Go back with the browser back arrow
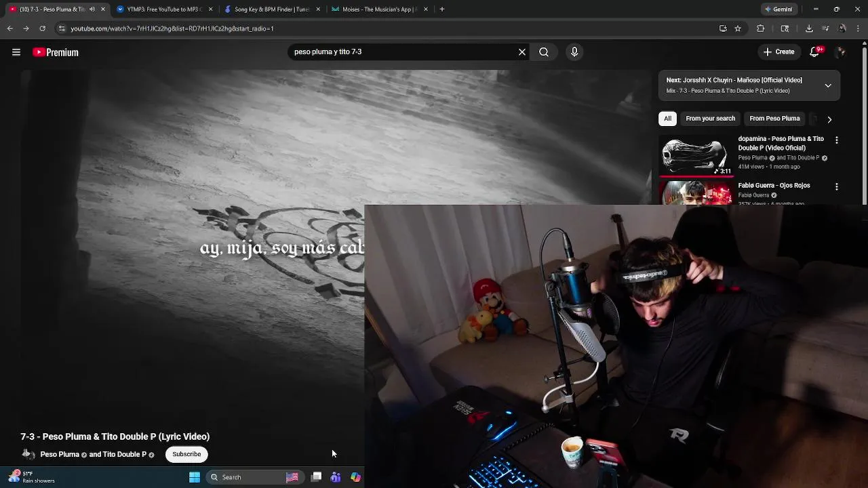The width and height of the screenshot is (868, 488). pos(9,28)
